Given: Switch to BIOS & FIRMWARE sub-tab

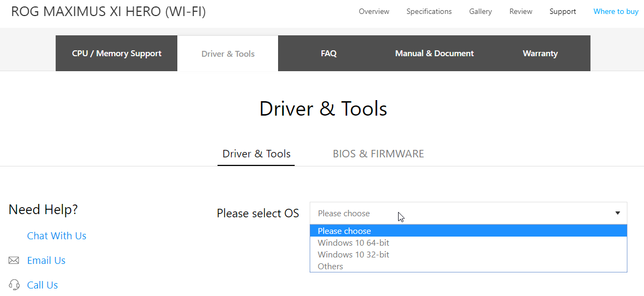Looking at the screenshot, I should pos(378,154).
